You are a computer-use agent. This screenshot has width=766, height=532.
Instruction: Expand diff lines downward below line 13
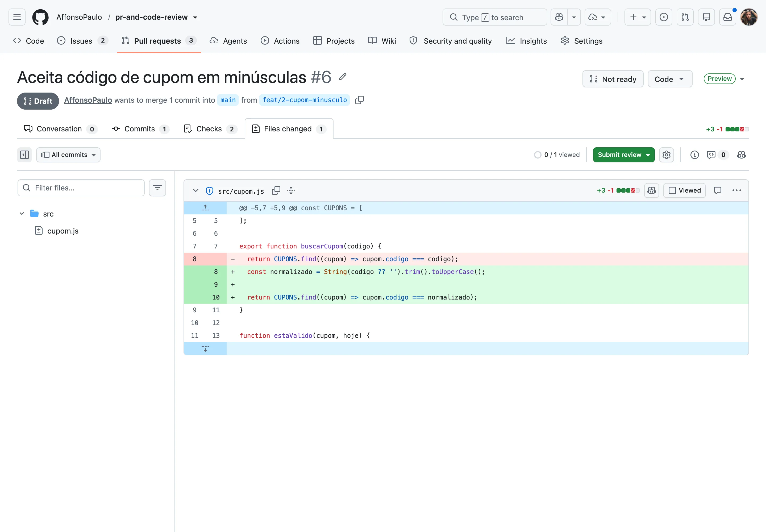pos(205,348)
